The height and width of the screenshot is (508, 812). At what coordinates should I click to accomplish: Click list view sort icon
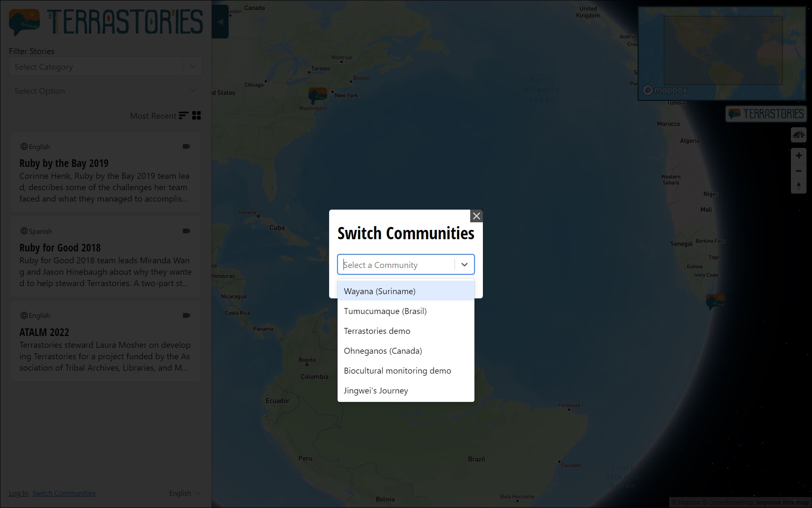pyautogui.click(x=183, y=116)
